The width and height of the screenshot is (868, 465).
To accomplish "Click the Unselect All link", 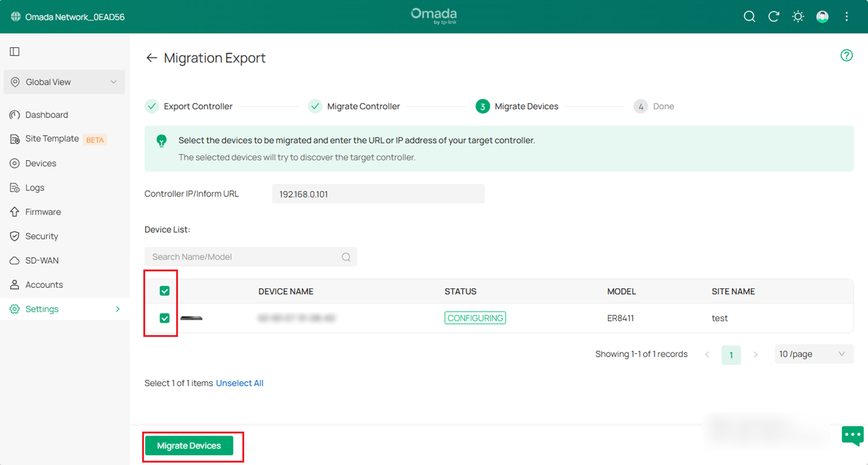I will (x=239, y=383).
